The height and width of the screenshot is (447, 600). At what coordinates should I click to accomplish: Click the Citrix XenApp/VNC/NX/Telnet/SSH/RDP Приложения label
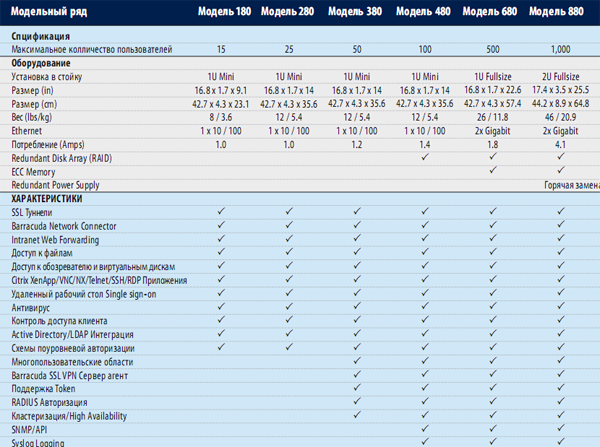(99, 281)
